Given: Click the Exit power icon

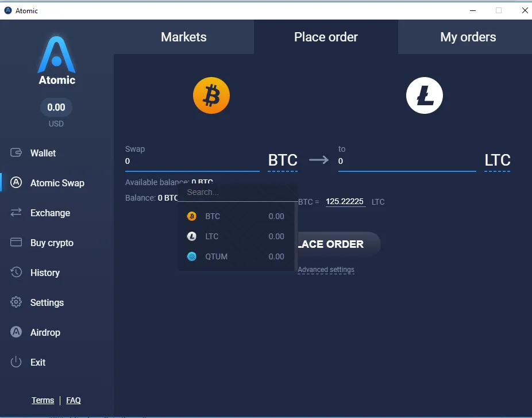Looking at the screenshot, I should 16,362.
